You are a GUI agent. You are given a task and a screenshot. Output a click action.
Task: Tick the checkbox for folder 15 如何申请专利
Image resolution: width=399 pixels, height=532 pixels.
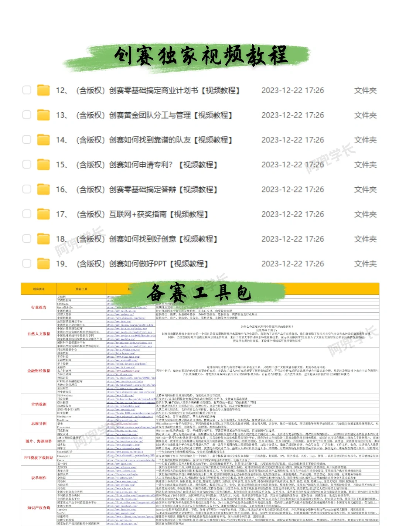click(27, 164)
